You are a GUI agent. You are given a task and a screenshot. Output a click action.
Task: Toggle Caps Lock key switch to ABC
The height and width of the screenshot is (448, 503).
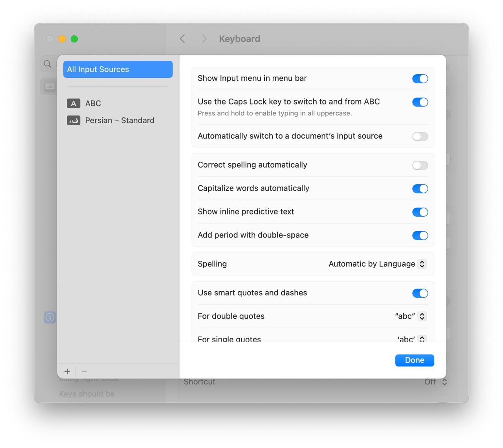coord(420,102)
